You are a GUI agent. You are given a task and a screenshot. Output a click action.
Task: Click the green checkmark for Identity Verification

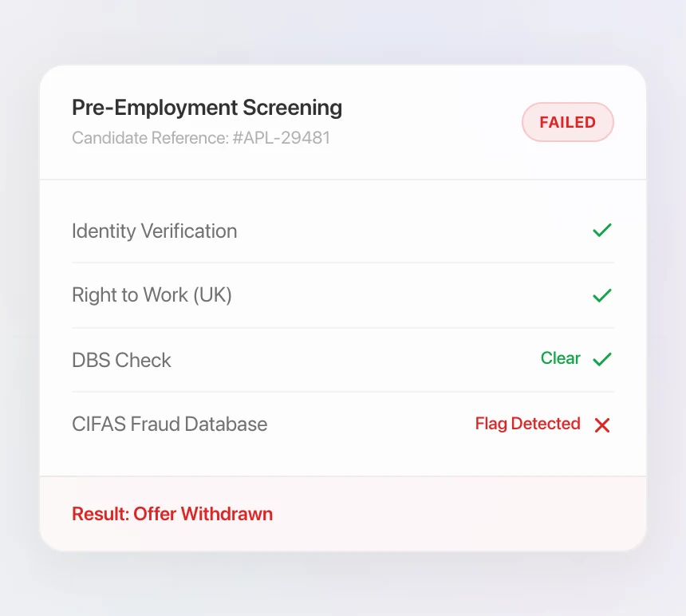coord(602,230)
